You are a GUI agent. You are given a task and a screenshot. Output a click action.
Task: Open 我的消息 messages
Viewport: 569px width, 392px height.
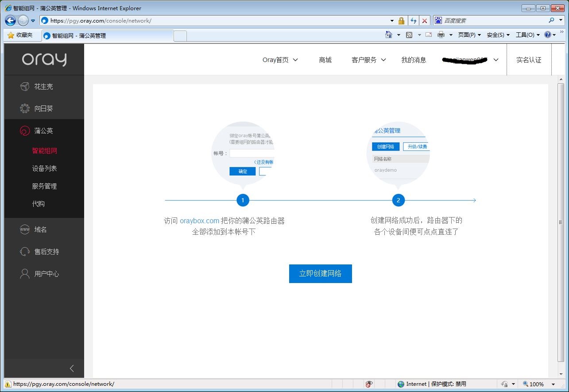point(414,60)
